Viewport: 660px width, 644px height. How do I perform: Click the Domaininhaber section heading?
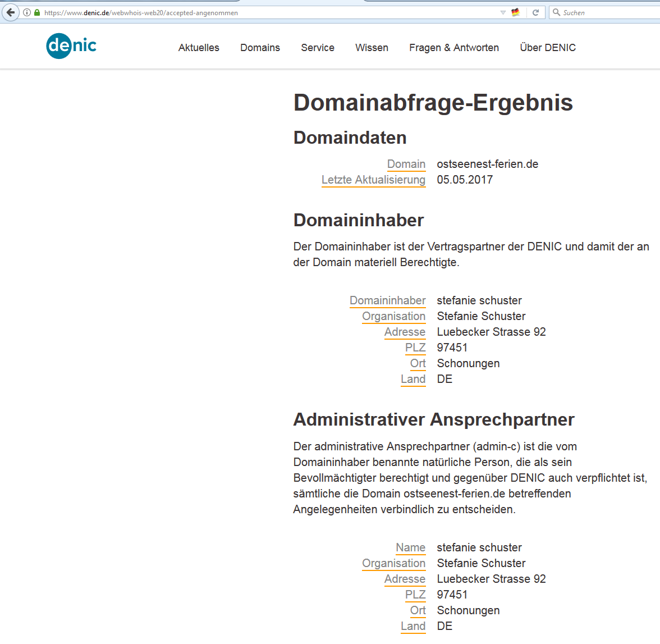359,220
